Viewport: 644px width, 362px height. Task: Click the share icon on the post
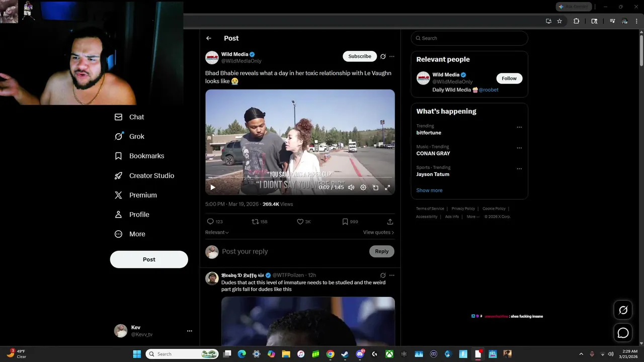tap(390, 222)
